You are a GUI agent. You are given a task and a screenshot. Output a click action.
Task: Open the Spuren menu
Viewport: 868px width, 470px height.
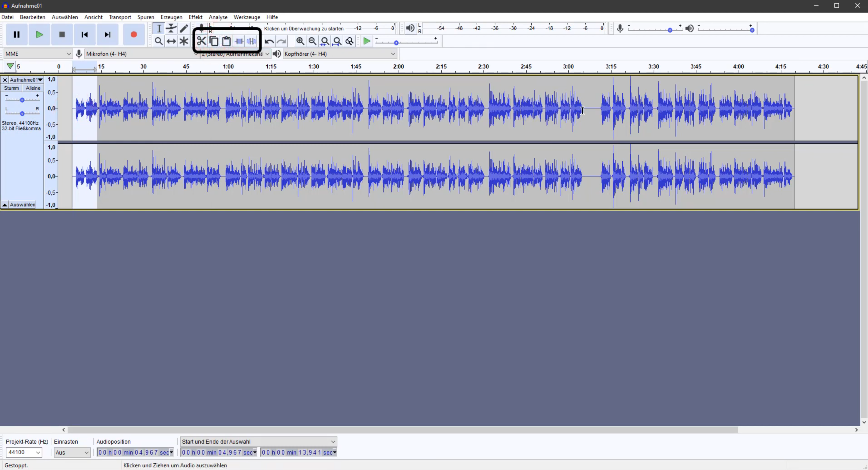coord(145,17)
